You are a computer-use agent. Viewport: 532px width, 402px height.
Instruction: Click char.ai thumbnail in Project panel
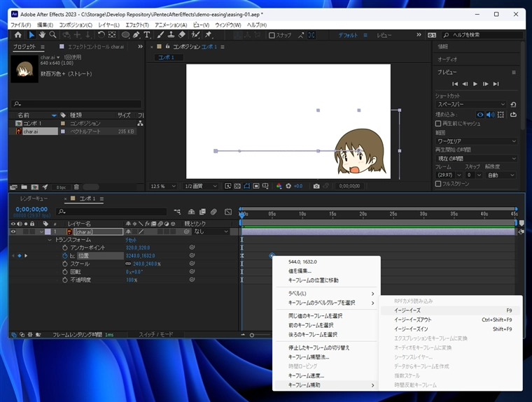[24, 69]
